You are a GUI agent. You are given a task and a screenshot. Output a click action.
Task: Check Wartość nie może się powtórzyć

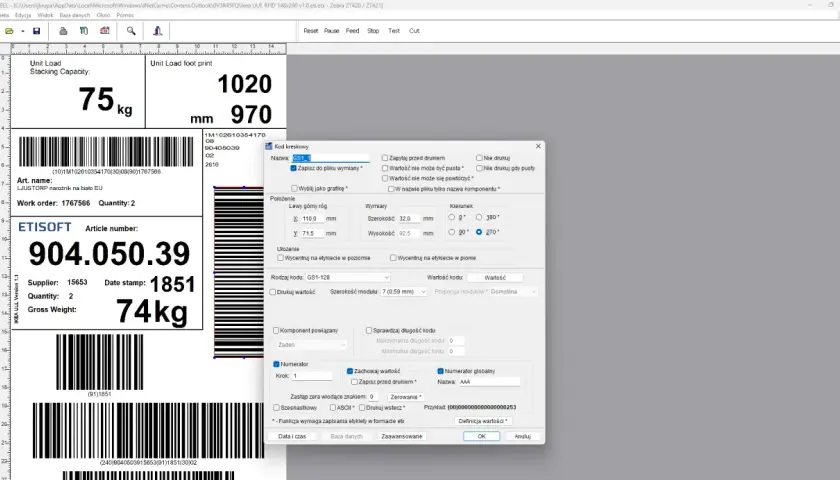pyautogui.click(x=385, y=178)
